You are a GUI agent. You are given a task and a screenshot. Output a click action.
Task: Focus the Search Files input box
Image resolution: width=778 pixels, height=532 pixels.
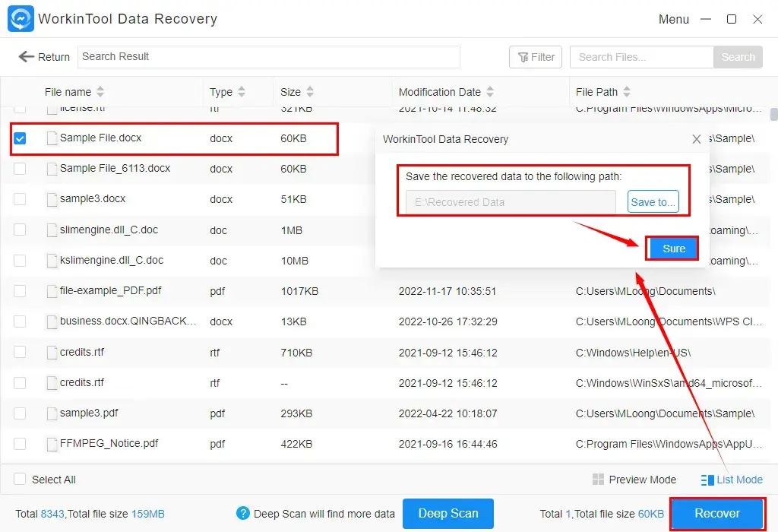(641, 57)
